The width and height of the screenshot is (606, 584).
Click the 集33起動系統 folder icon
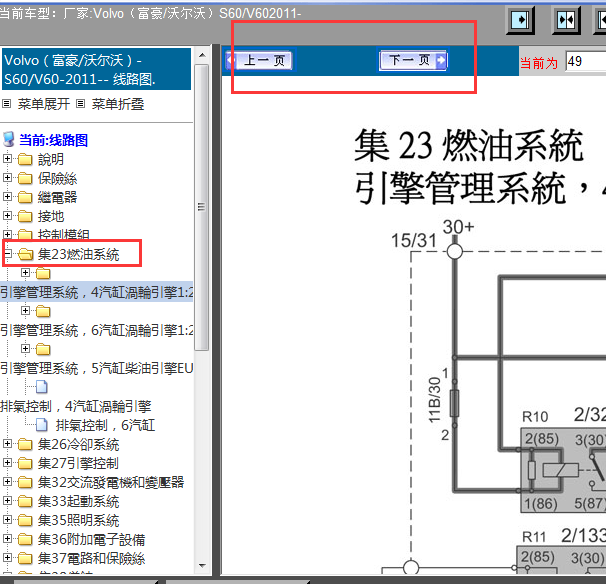coord(25,501)
